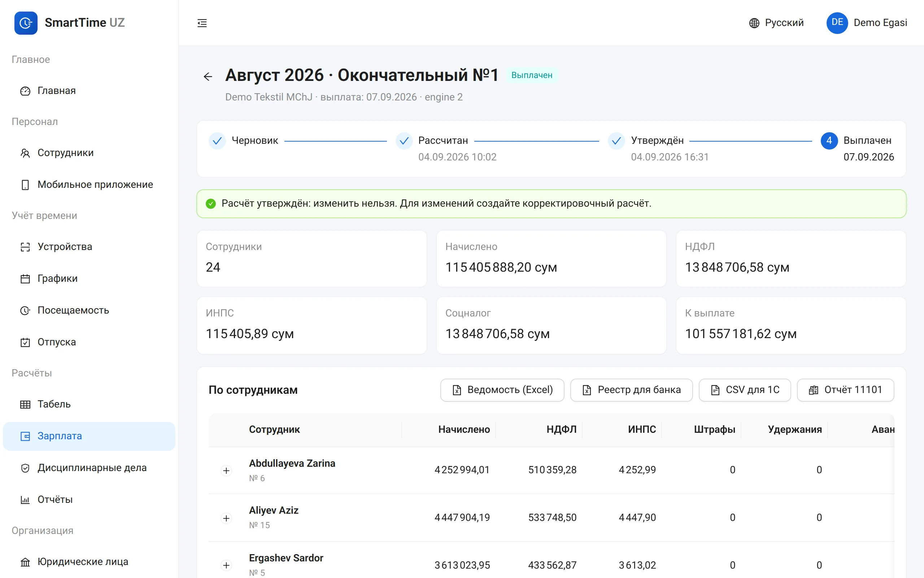
Task: Click the Выплачен step number 4
Action: pyautogui.click(x=829, y=141)
